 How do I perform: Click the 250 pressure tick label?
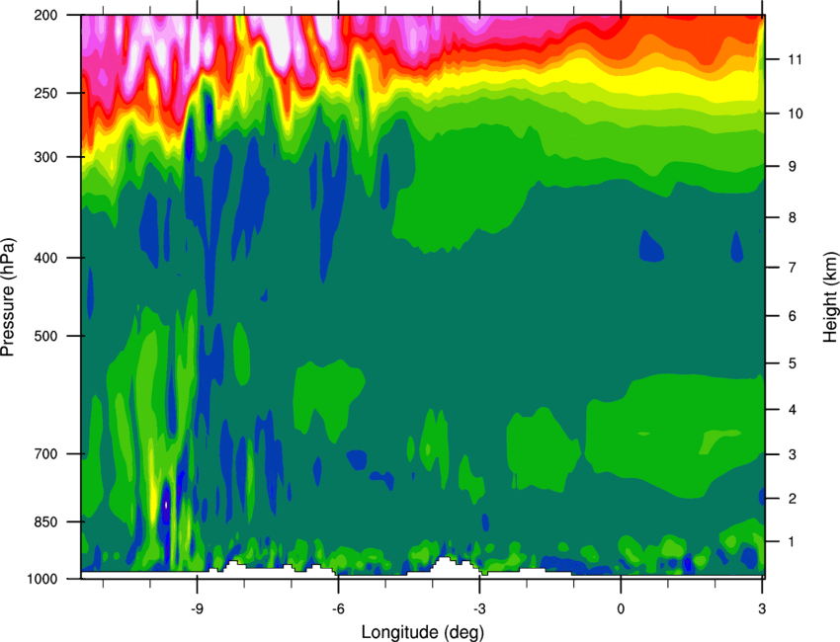(46, 93)
